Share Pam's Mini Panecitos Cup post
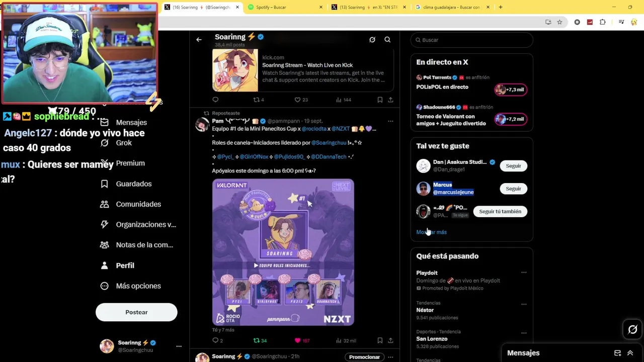The height and width of the screenshot is (362, 644). (x=390, y=340)
